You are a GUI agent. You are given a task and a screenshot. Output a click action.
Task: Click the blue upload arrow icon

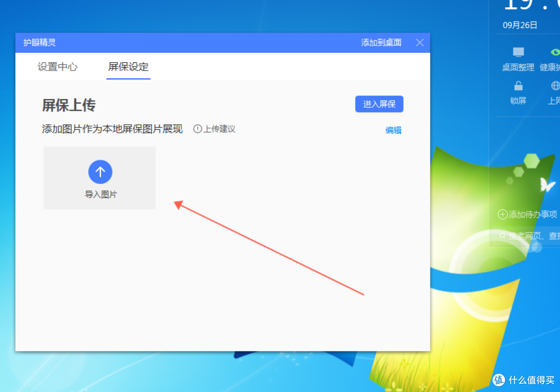101,172
